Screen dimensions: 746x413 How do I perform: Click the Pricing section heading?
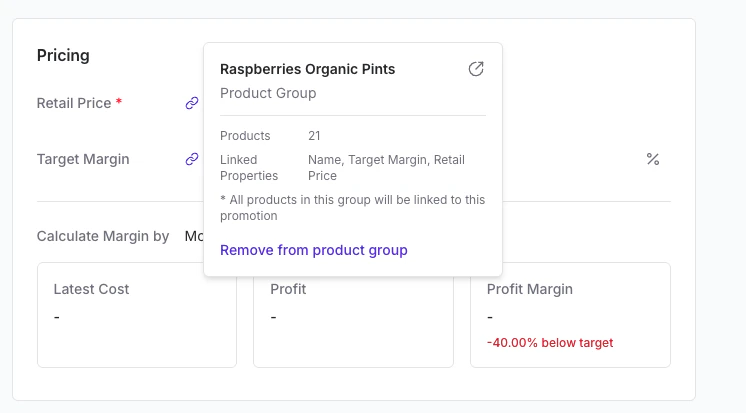(63, 55)
